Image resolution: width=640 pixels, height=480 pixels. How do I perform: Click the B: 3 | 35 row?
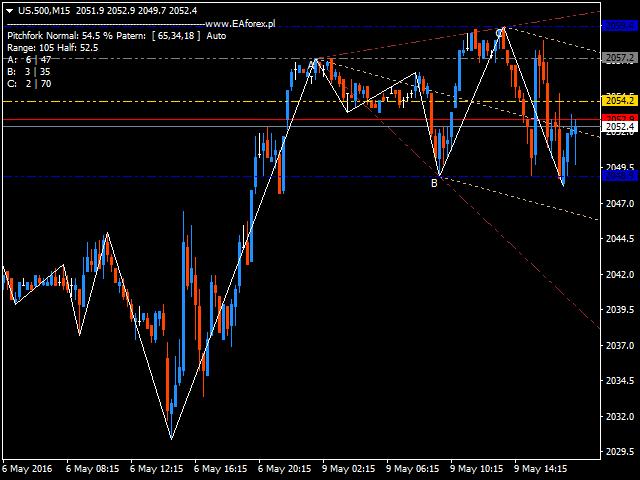tap(29, 72)
